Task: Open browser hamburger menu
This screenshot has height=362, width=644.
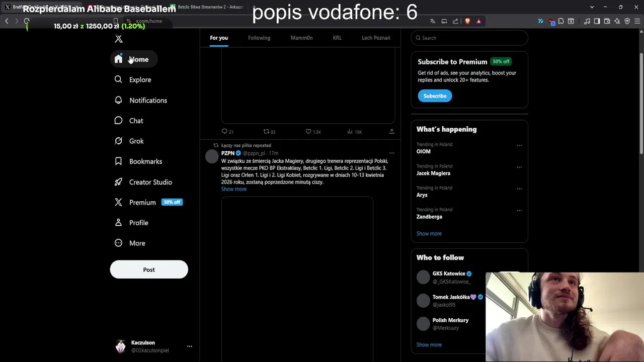Action: 637,21
